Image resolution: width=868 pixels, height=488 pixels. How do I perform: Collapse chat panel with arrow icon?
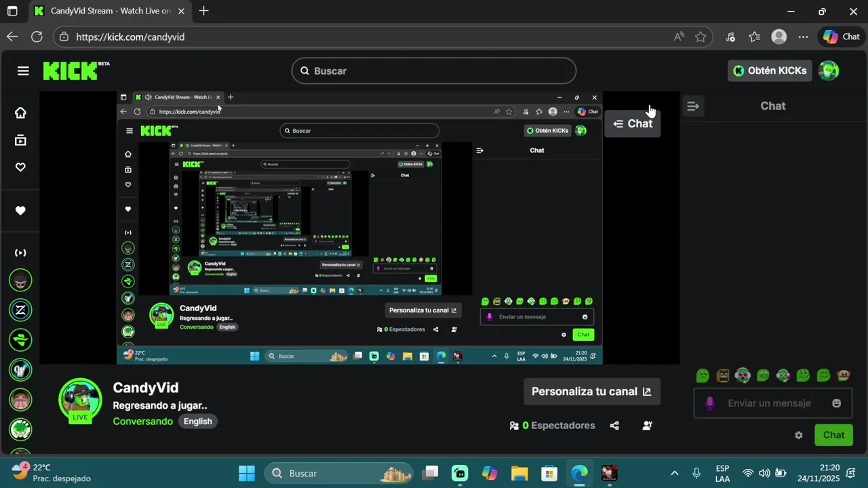coord(692,106)
